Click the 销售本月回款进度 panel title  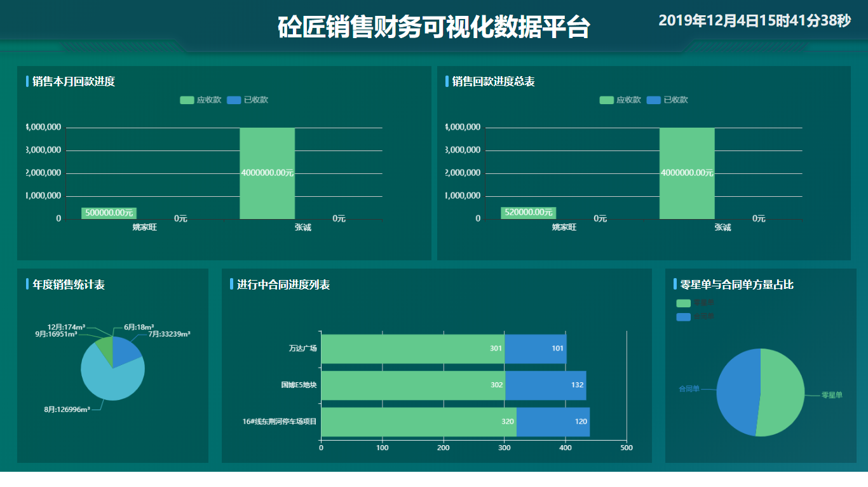click(74, 81)
